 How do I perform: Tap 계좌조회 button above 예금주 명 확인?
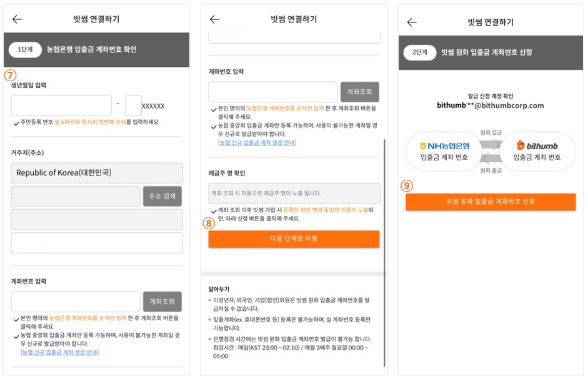coord(360,92)
